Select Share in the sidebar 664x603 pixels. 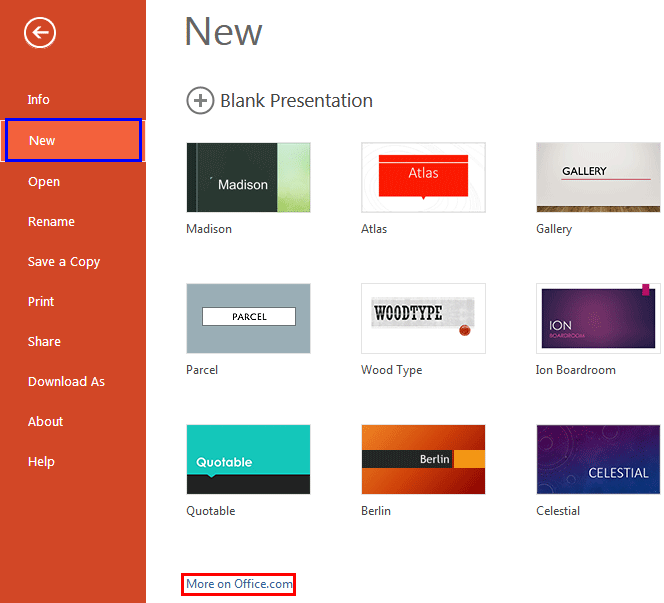tap(44, 341)
